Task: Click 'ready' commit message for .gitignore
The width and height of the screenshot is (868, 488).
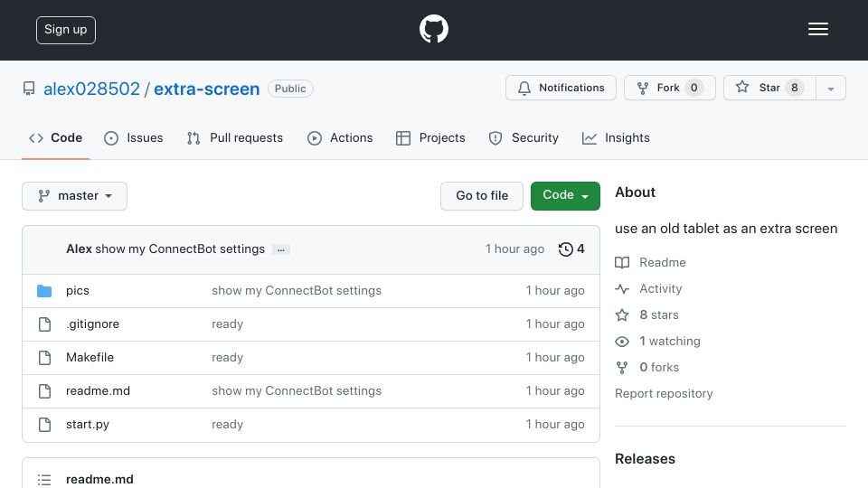Action: [x=228, y=324]
